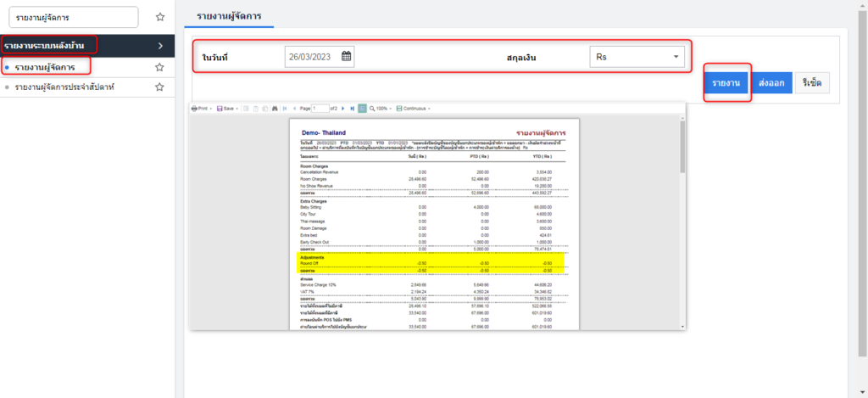Viewport: 868px width, 398px height.
Task: Click the page number input box
Action: point(320,109)
